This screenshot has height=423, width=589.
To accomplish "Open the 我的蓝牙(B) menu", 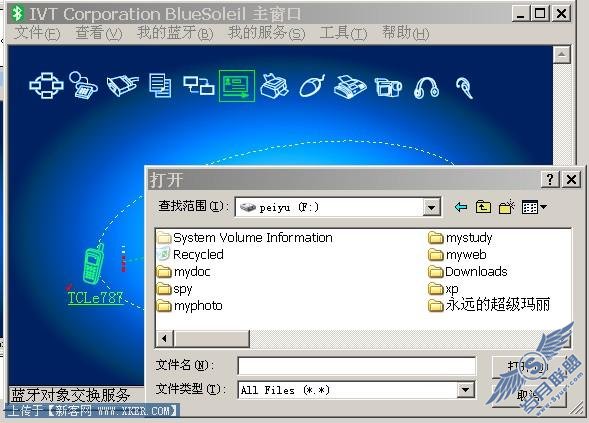I will point(175,33).
